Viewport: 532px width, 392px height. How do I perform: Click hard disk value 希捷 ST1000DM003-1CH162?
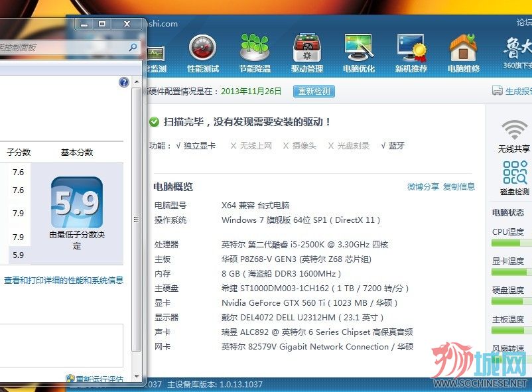315,289
